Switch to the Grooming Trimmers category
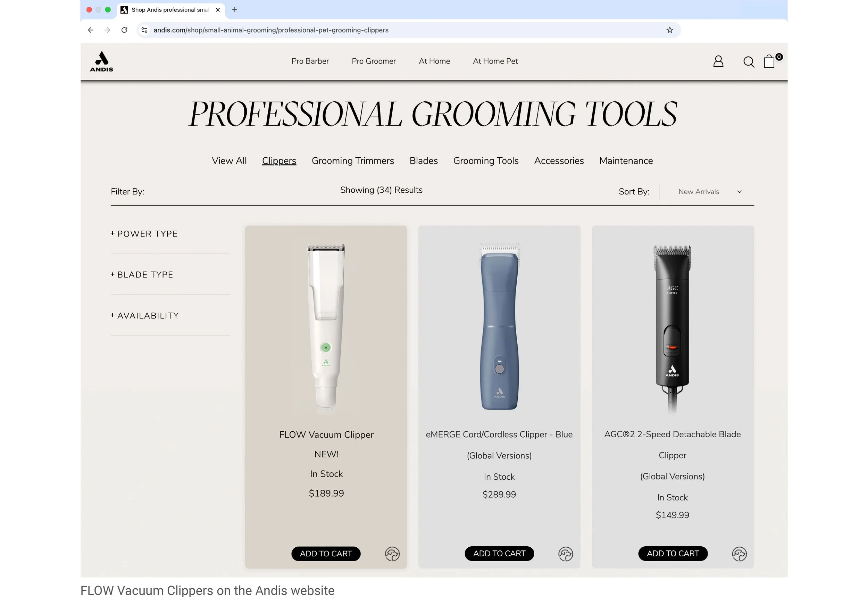Viewport: 868px width, 597px height. coord(352,161)
